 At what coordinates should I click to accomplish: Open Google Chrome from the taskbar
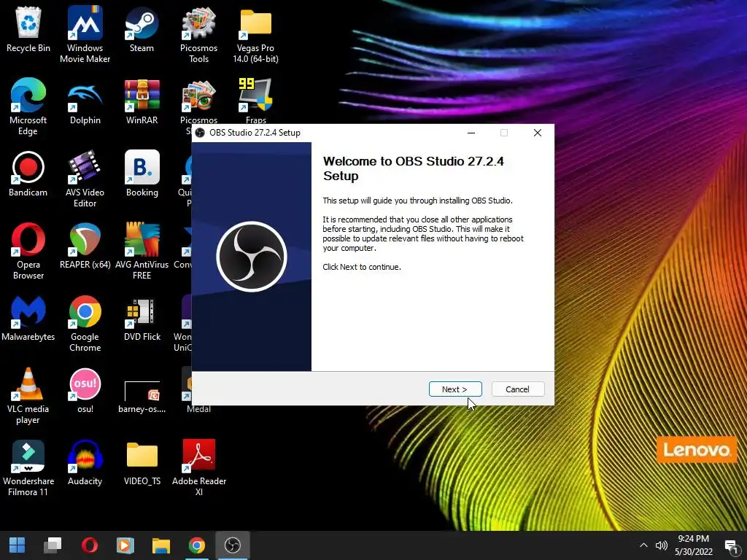point(196,545)
